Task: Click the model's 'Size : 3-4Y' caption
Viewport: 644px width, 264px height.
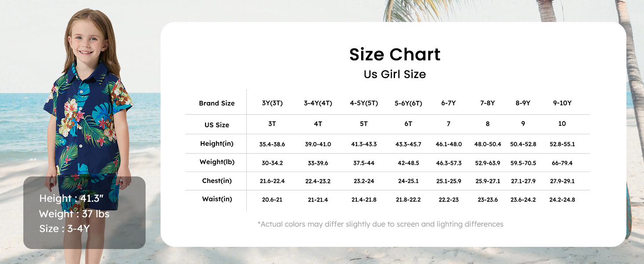Action: (x=64, y=229)
